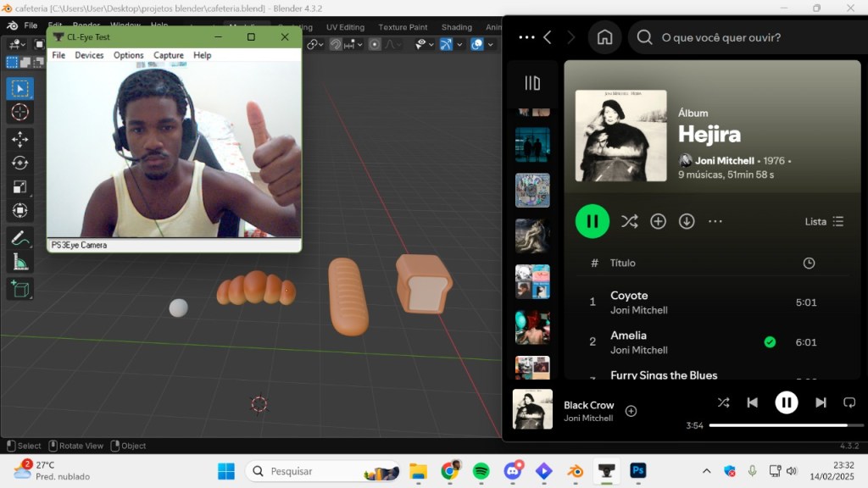Toggle repeat mode in Spotify player
This screenshot has height=488, width=868.
(x=849, y=402)
